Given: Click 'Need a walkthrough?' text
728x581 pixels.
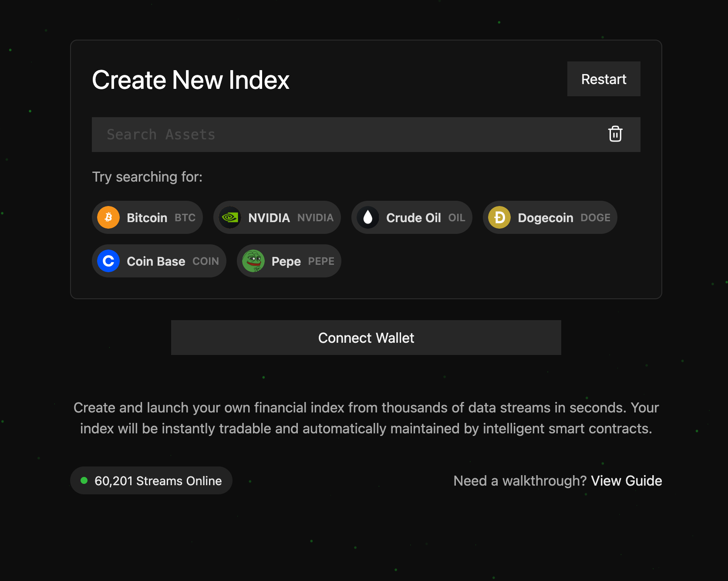Looking at the screenshot, I should click(520, 480).
